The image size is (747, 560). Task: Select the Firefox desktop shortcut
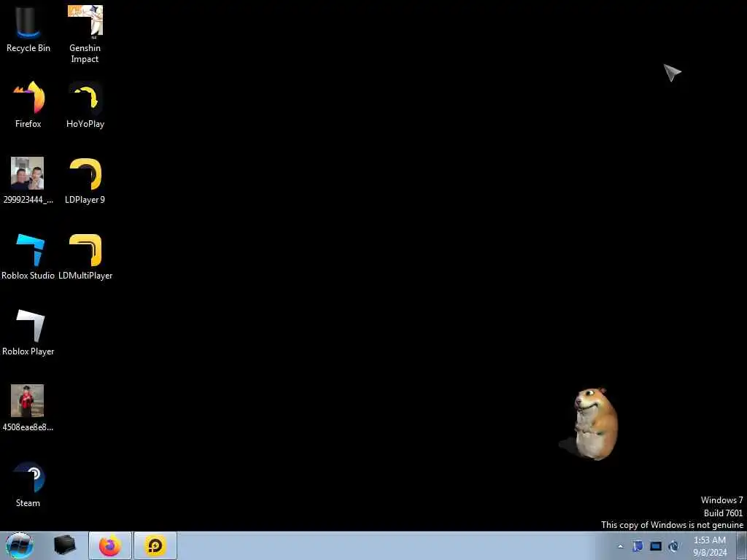click(x=28, y=105)
